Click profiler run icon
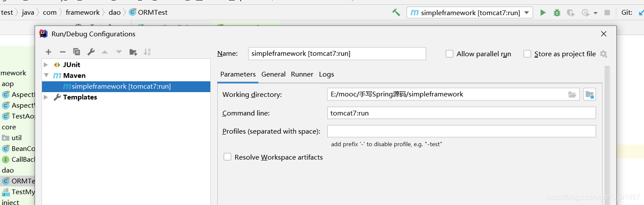The height and width of the screenshot is (205, 644). click(x=585, y=13)
